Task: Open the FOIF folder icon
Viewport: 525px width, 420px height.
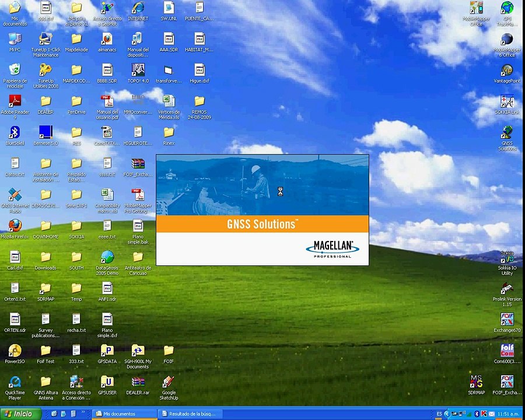Action: coord(169,351)
